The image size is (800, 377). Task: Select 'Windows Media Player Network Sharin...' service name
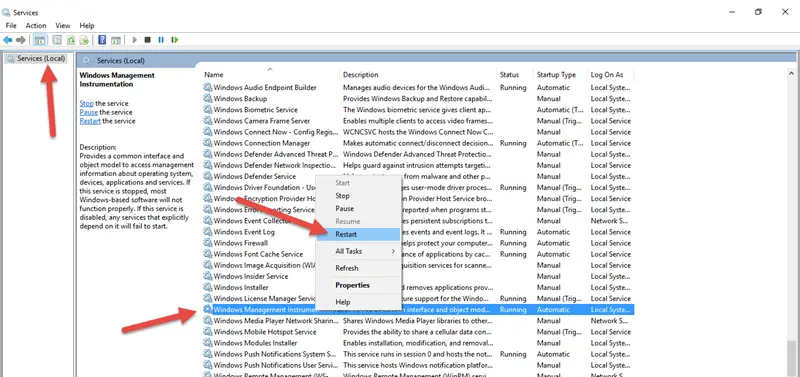pyautogui.click(x=276, y=321)
